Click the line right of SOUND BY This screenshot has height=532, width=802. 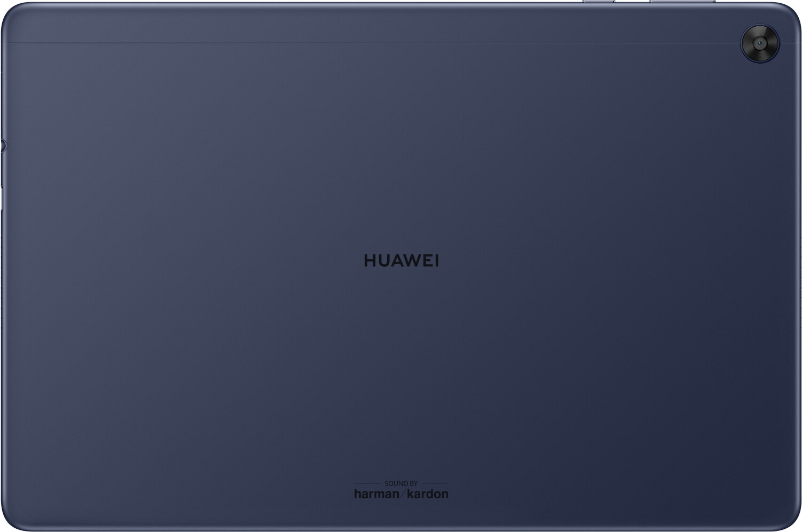(435, 484)
